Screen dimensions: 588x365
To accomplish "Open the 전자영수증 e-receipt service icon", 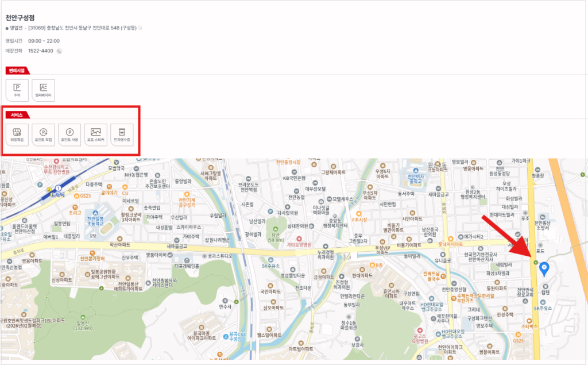I will [122, 135].
